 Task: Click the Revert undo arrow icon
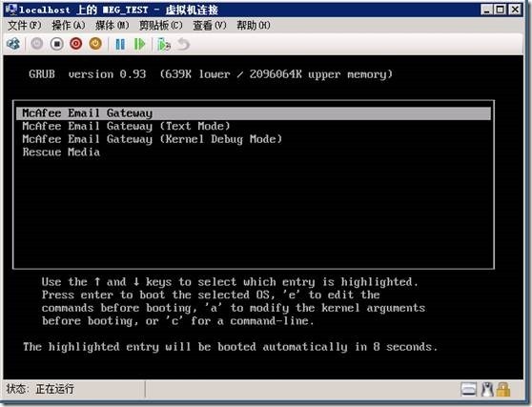click(184, 45)
